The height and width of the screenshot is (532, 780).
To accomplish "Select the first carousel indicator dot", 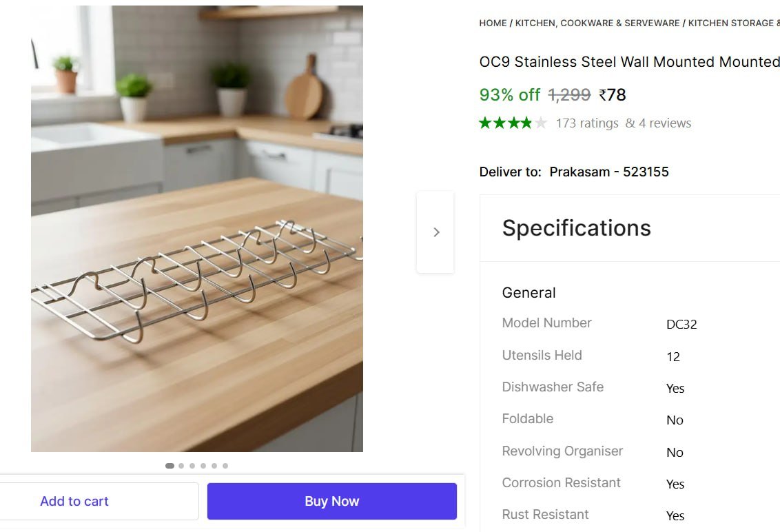I will [170, 466].
